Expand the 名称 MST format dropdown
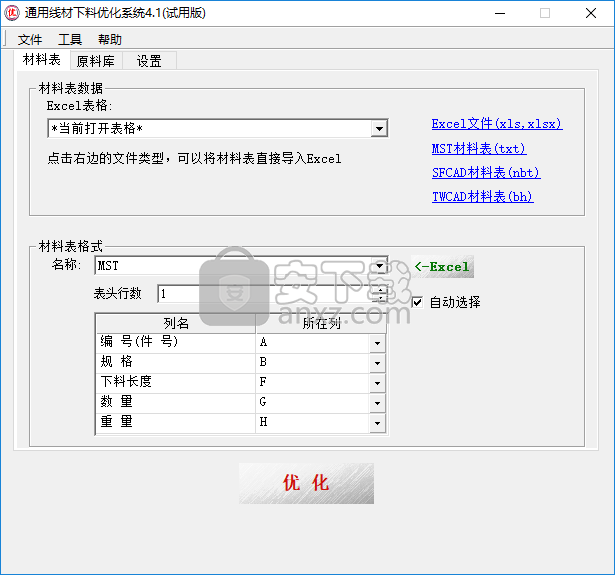Image resolution: width=615 pixels, height=575 pixels. pos(379,266)
